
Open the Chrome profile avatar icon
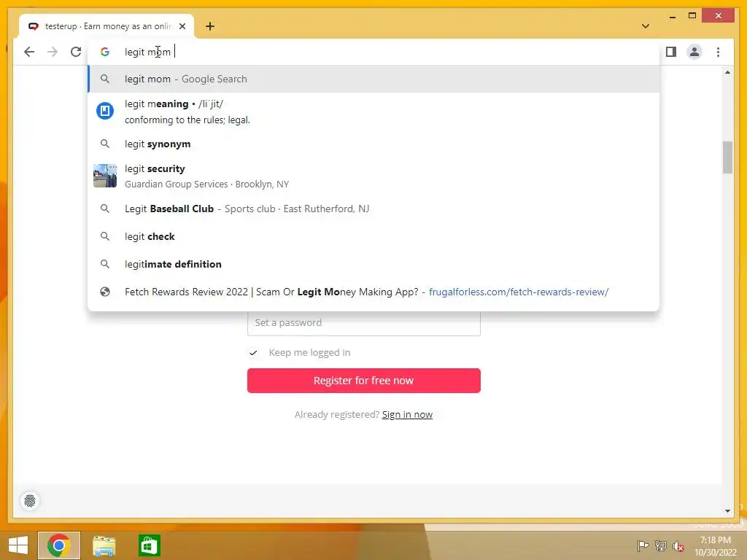pyautogui.click(x=694, y=52)
